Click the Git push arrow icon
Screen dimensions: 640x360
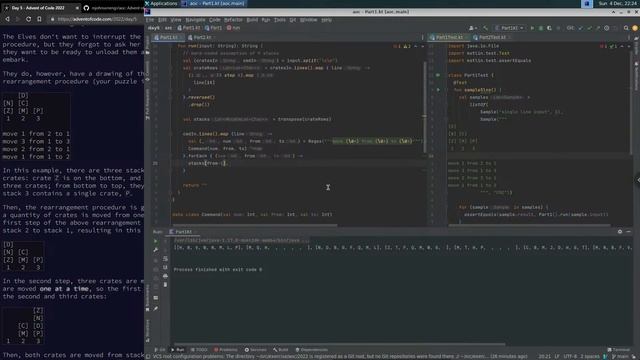coord(598,28)
